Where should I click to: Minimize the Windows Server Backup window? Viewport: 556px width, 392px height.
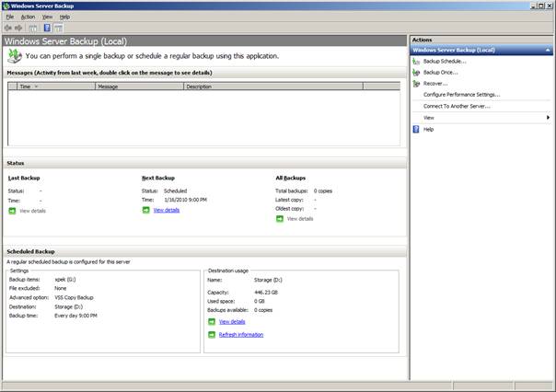[533, 6]
